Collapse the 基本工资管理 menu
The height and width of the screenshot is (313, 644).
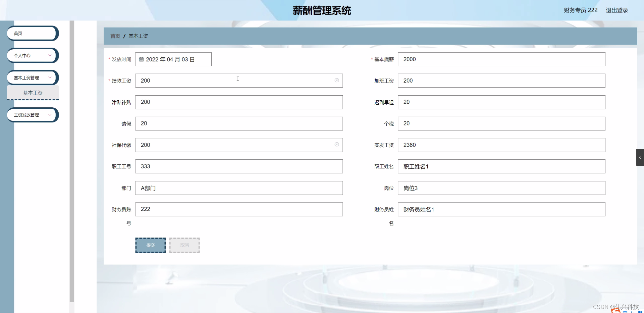click(32, 77)
